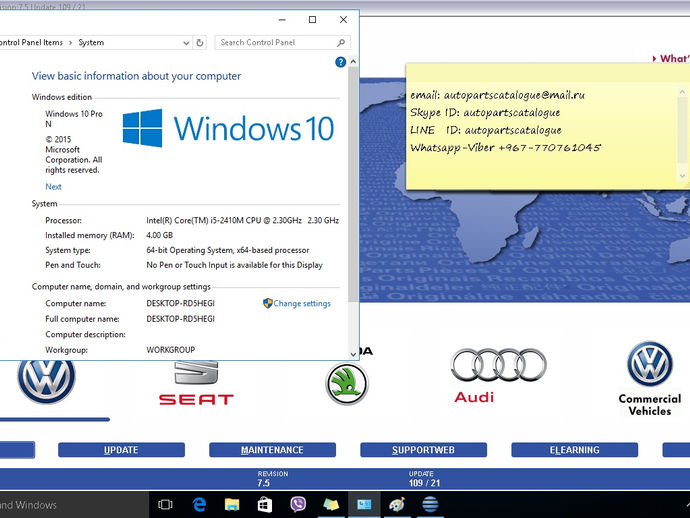Click sticky note scroll up arrow
The width and height of the screenshot is (690, 518).
pyautogui.click(x=682, y=92)
